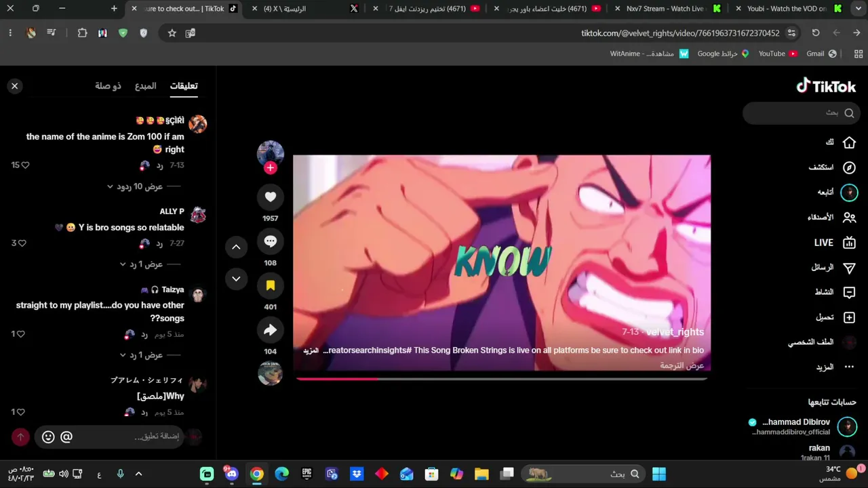Open the tab search dropdown chevron

858,9
